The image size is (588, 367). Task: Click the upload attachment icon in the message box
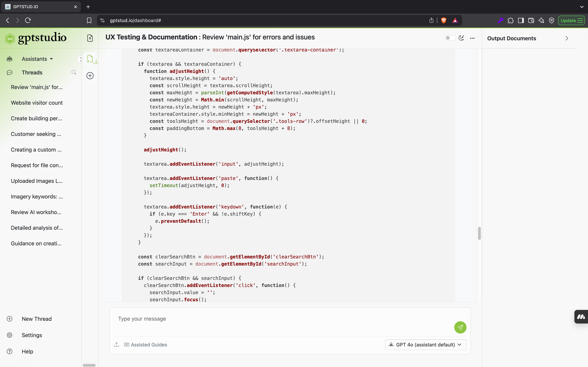click(x=116, y=344)
